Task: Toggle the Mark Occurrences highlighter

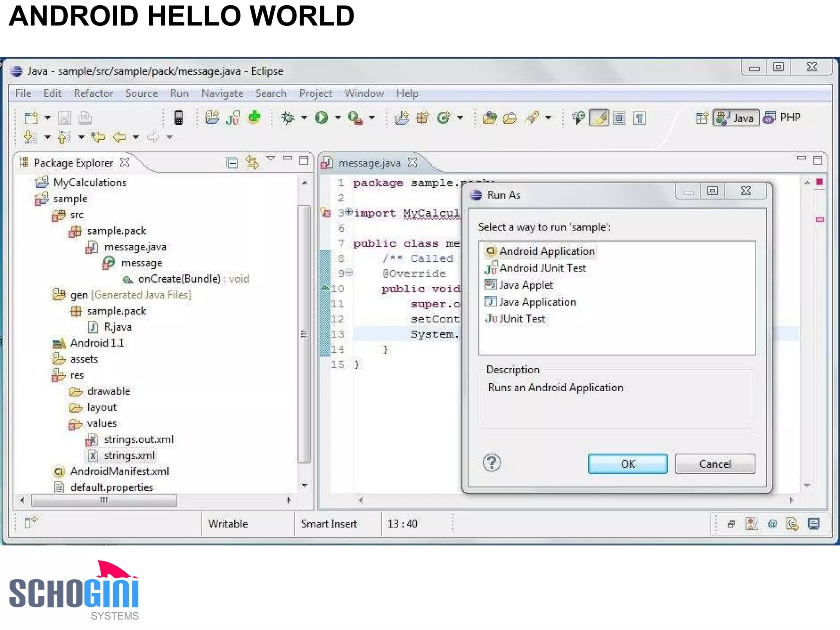Action: point(599,118)
